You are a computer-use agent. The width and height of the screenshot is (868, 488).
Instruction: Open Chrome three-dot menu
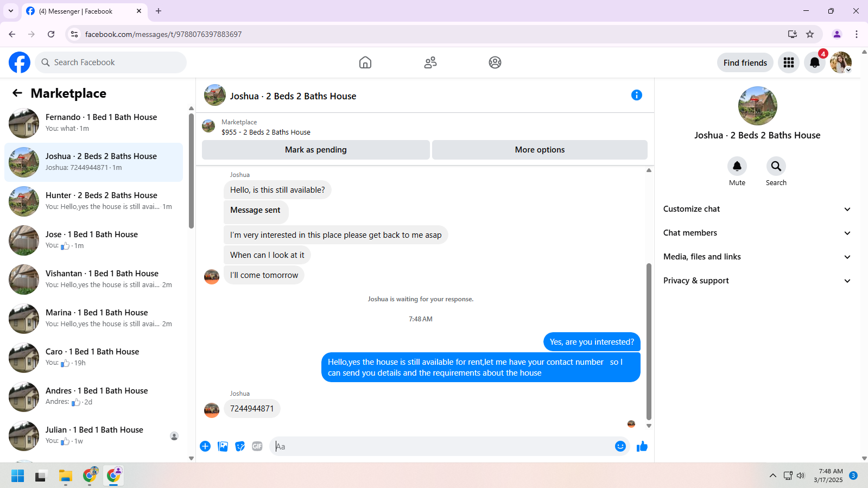(857, 34)
